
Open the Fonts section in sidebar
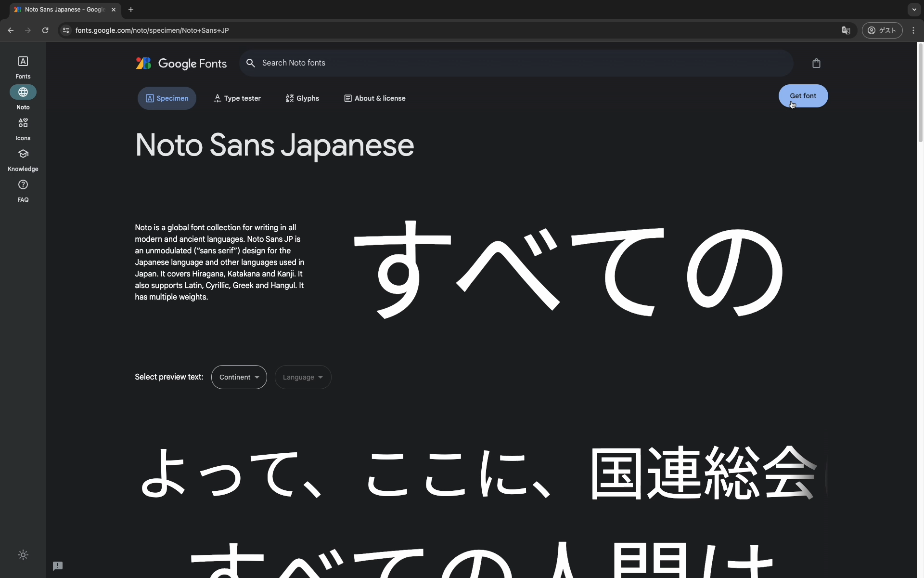pyautogui.click(x=23, y=67)
